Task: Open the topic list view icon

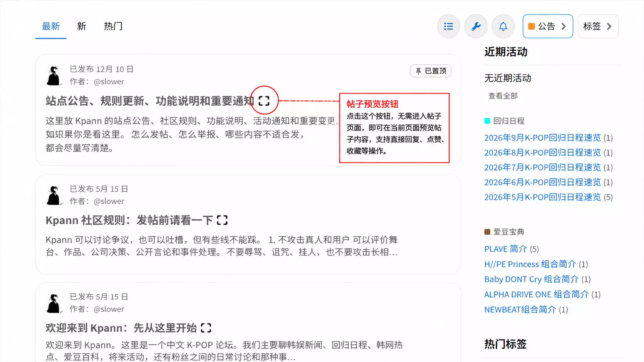Action: click(448, 26)
